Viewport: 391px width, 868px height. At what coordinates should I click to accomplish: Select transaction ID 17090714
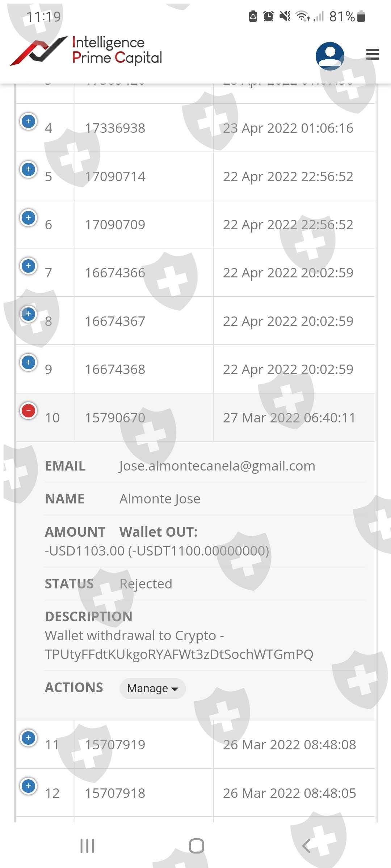coord(115,176)
